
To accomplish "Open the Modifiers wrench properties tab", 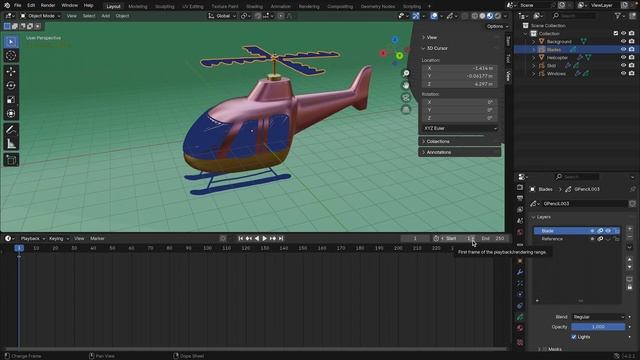I will (520, 272).
